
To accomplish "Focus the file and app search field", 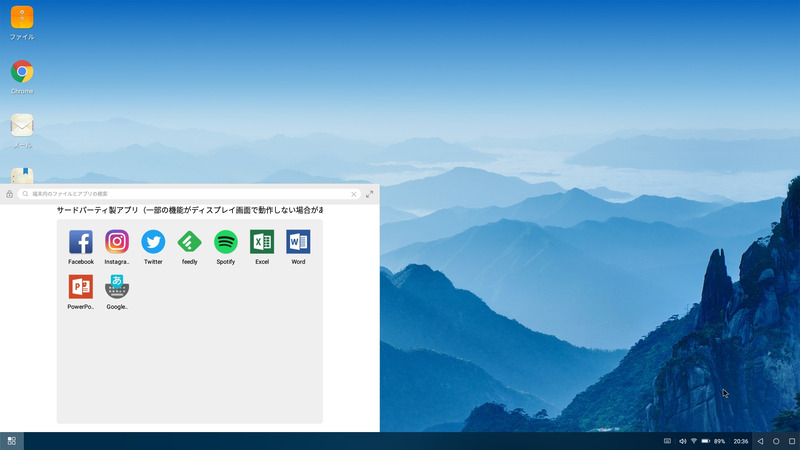I will click(x=189, y=194).
